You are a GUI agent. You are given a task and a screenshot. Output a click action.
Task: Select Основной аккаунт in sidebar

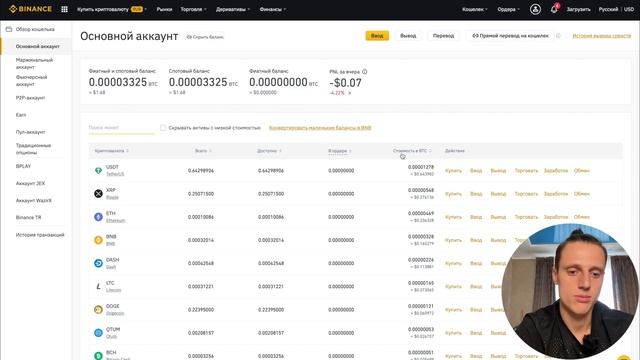click(x=38, y=47)
